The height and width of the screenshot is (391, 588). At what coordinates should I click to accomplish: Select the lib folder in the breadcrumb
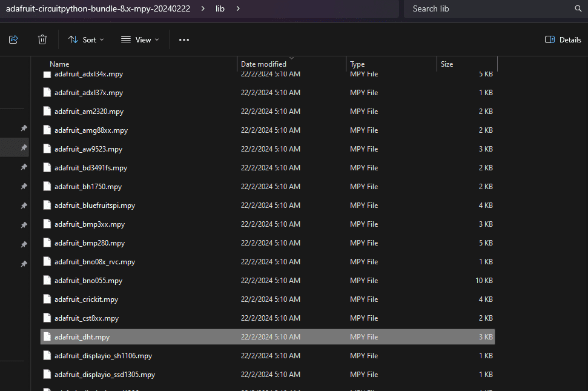219,8
